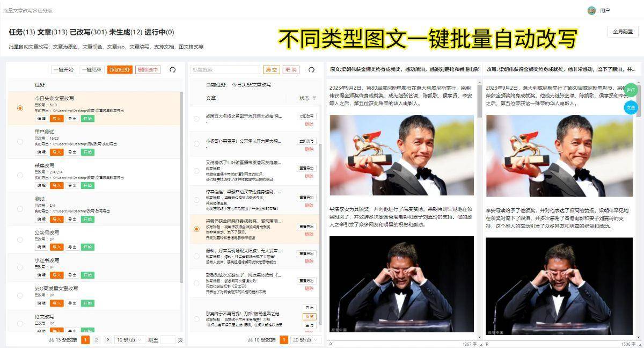Click the user avatar icon
Image resolution: width=644 pixels, height=349 pixels.
[591, 10]
